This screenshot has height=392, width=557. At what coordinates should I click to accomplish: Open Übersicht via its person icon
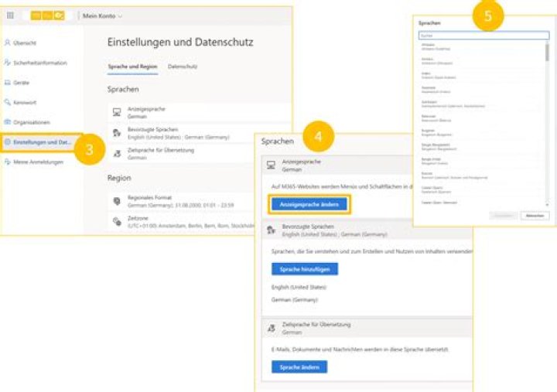click(8, 43)
